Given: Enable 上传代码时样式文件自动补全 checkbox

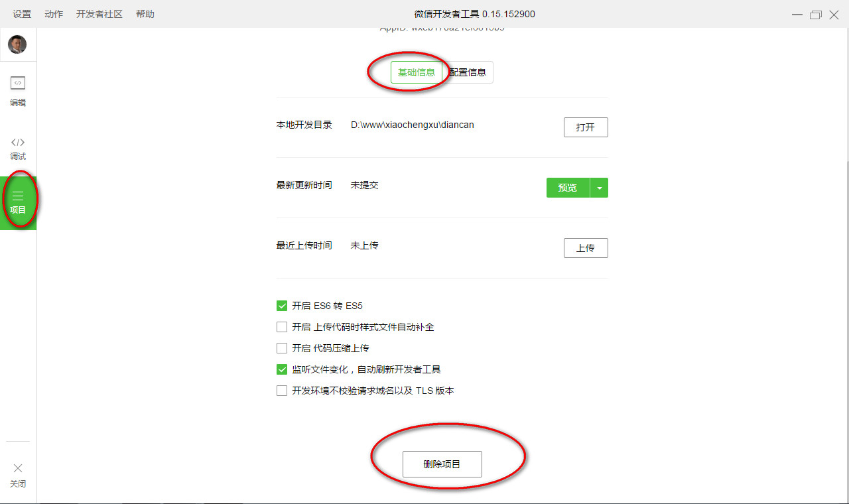Looking at the screenshot, I should (x=282, y=327).
